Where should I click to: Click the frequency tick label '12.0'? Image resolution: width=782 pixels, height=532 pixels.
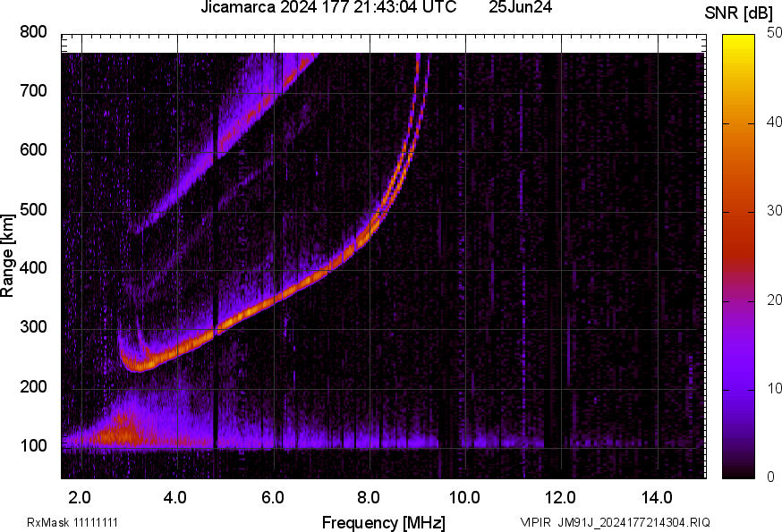tap(561, 497)
